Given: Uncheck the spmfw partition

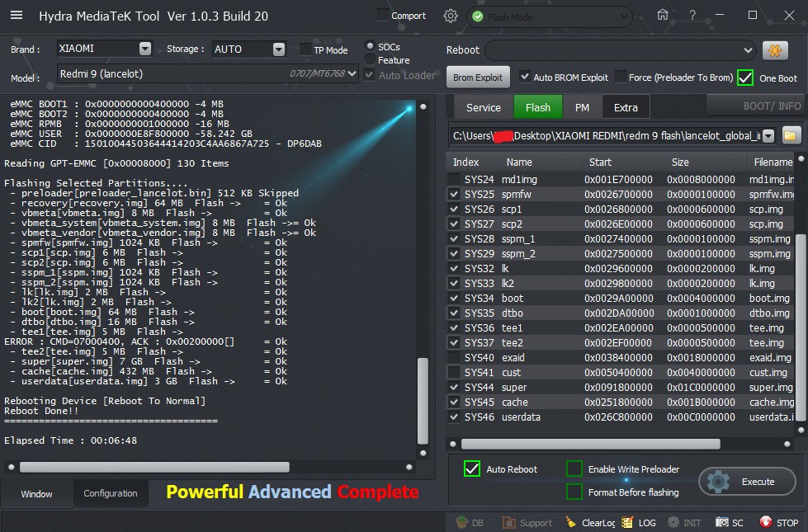Looking at the screenshot, I should (454, 194).
